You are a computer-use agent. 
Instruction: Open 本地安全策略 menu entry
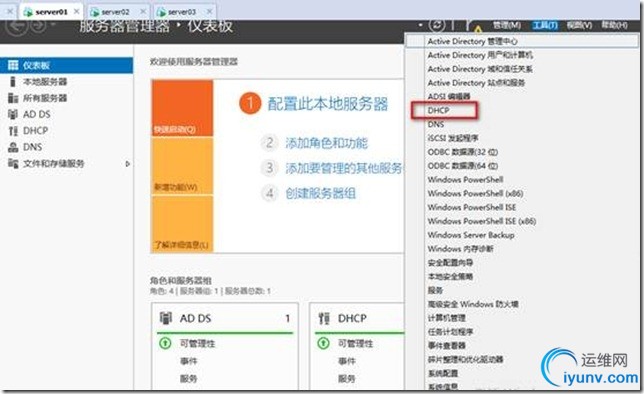pos(522,276)
